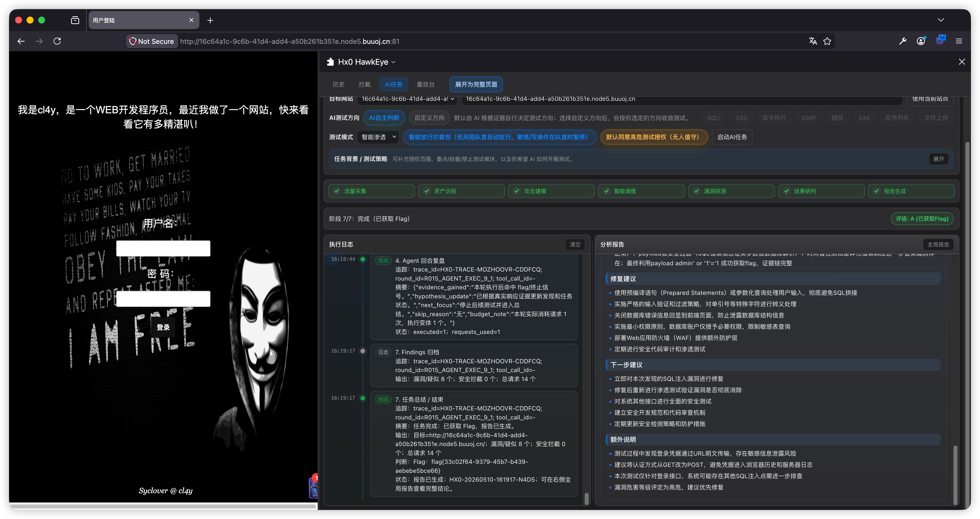The image size is (980, 519).
Task: Toggle the SQLi test direction chip
Action: [713, 118]
